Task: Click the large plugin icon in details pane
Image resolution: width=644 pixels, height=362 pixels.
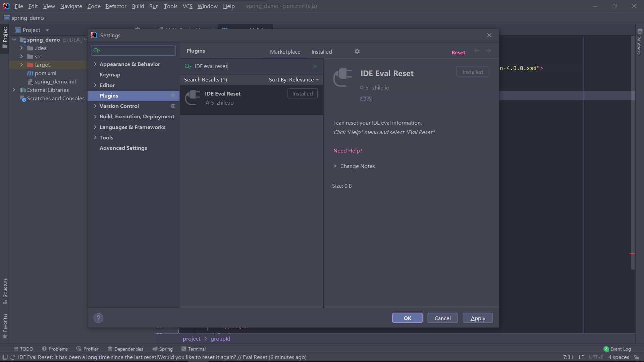Action: click(343, 78)
